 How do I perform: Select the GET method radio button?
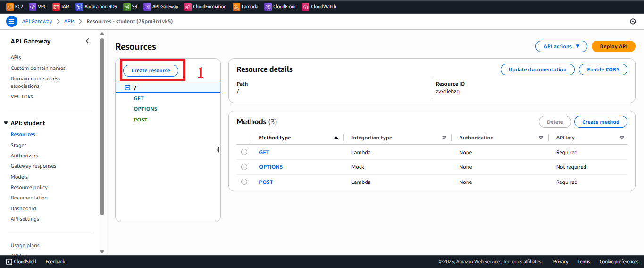pos(244,152)
